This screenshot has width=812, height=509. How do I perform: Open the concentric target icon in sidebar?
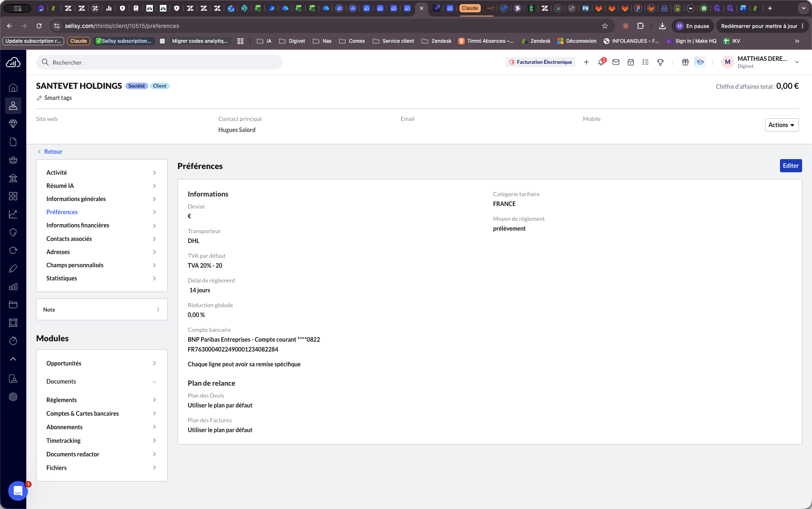pyautogui.click(x=13, y=397)
